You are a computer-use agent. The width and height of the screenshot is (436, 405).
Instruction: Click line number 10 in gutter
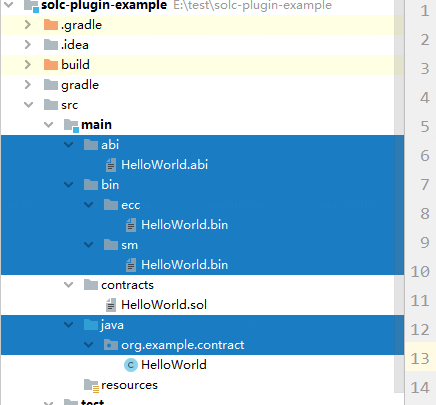point(420,272)
